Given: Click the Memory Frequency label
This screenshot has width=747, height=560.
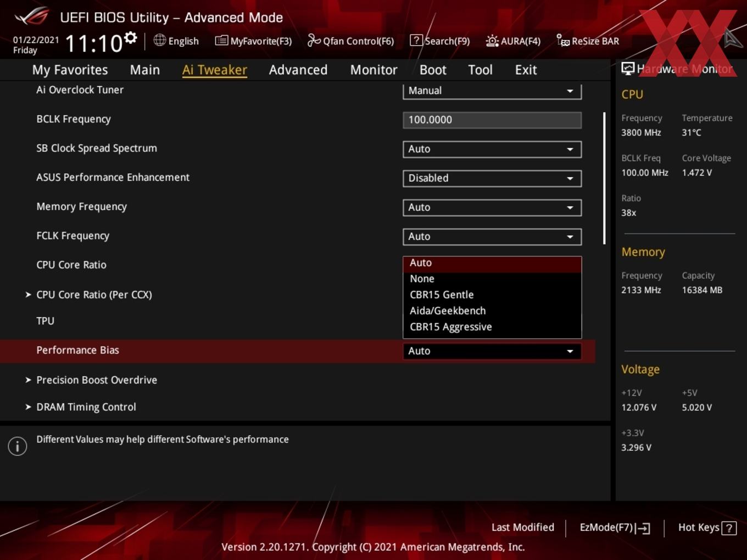Looking at the screenshot, I should click(x=81, y=206).
